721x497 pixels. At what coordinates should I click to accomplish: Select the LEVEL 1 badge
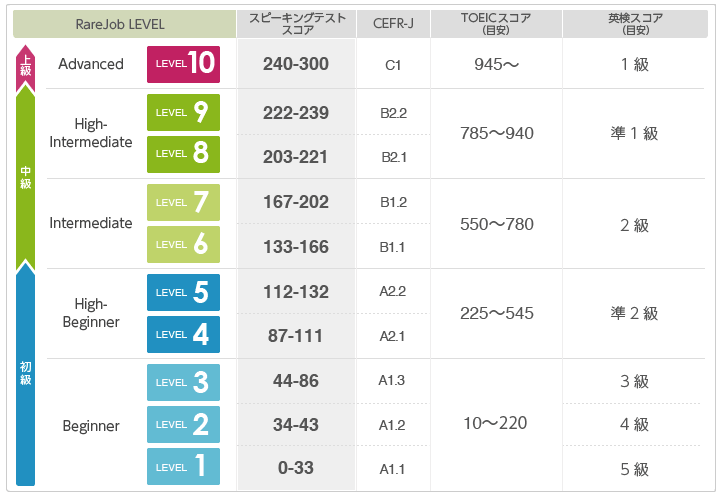point(183,467)
